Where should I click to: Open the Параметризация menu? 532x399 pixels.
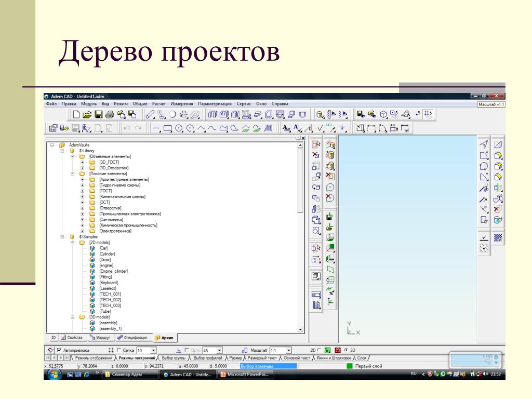[215, 104]
